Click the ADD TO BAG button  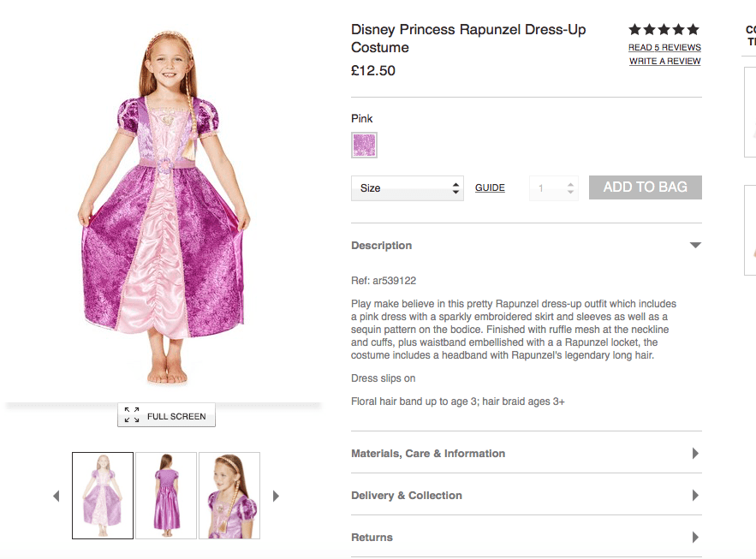[646, 187]
